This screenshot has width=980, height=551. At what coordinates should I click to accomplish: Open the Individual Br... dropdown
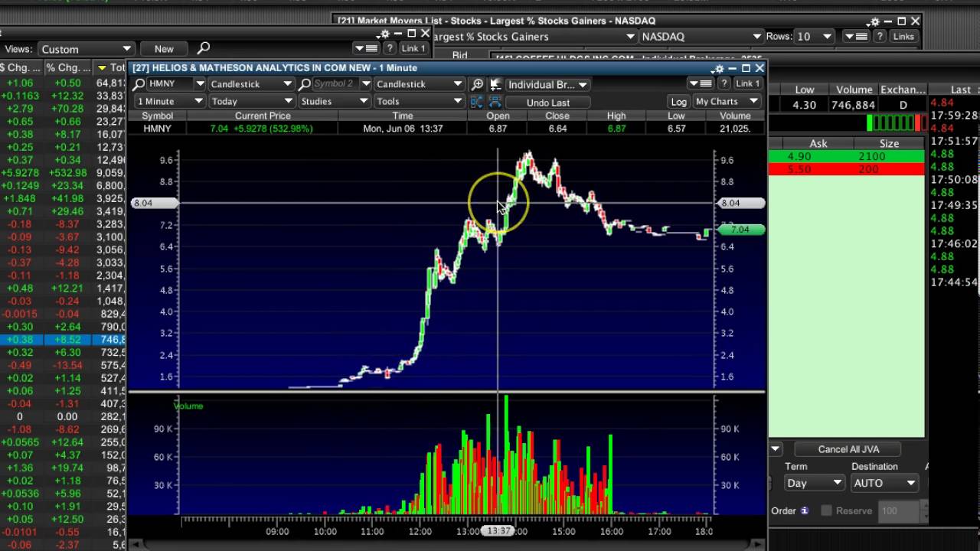point(547,84)
